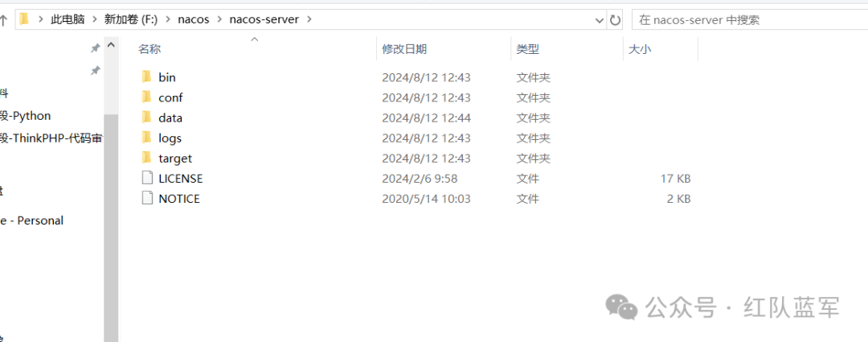Sort by 修改日期 column header

click(404, 49)
